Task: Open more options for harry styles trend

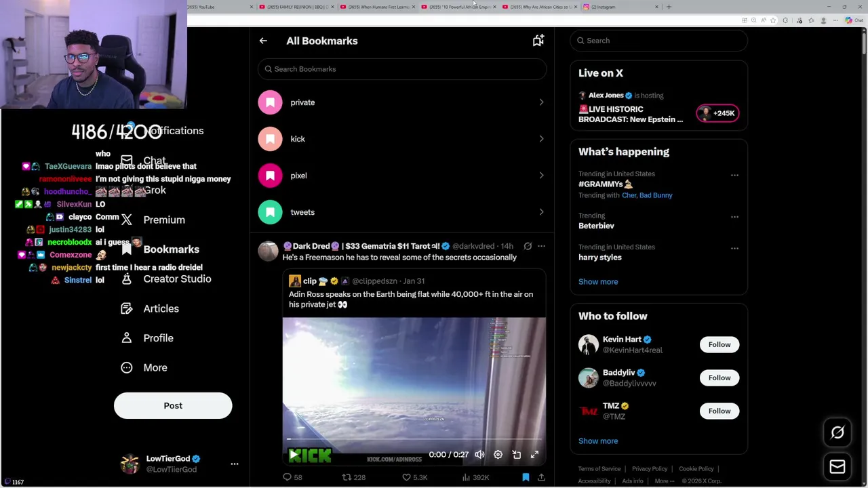Action: tap(734, 248)
